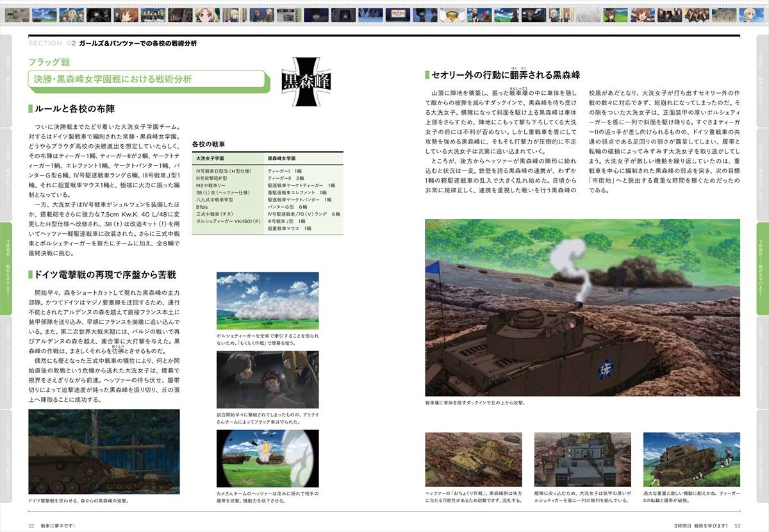This screenshot has height=532, width=769.
Task: Click the green フラッグ戦 label
Action: pos(49,62)
